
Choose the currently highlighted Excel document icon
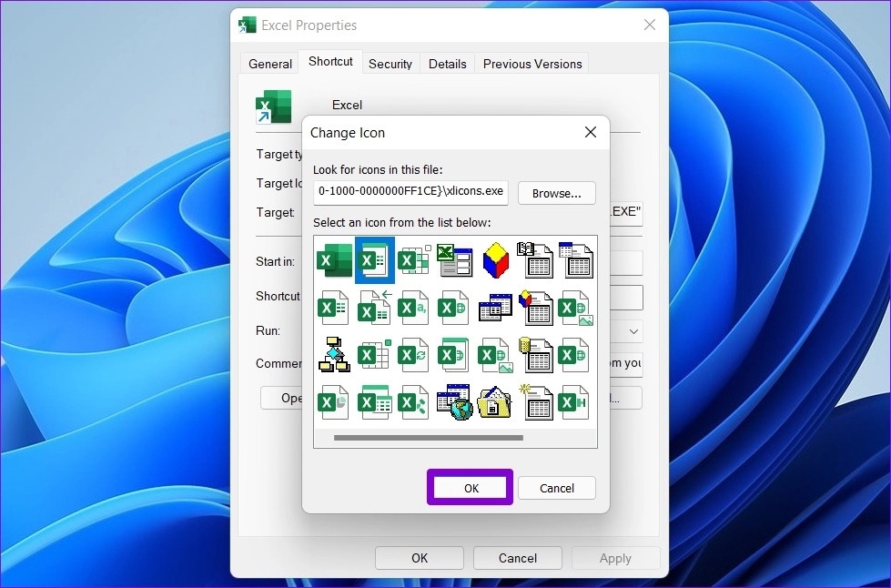pos(374,260)
